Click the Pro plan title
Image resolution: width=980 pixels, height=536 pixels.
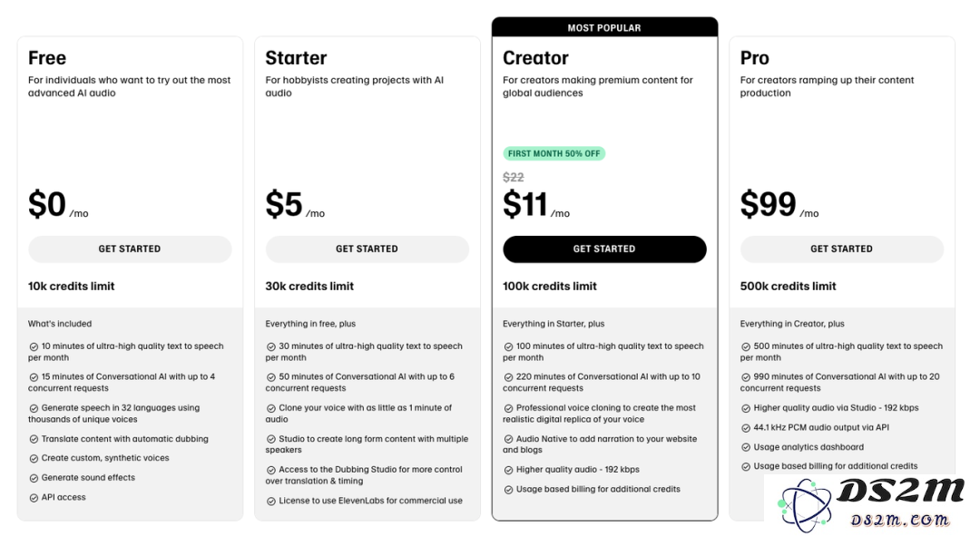coord(754,58)
